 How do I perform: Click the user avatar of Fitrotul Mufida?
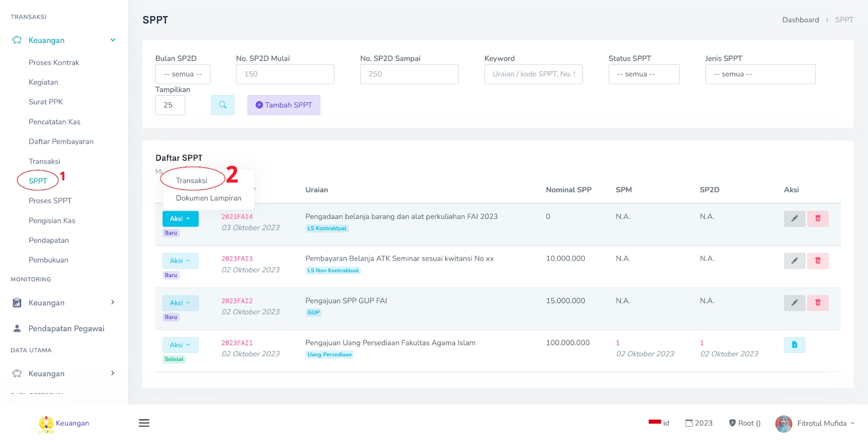(x=783, y=424)
